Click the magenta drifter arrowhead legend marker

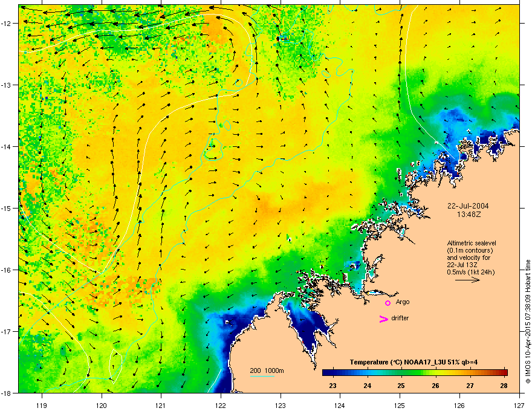click(x=384, y=319)
